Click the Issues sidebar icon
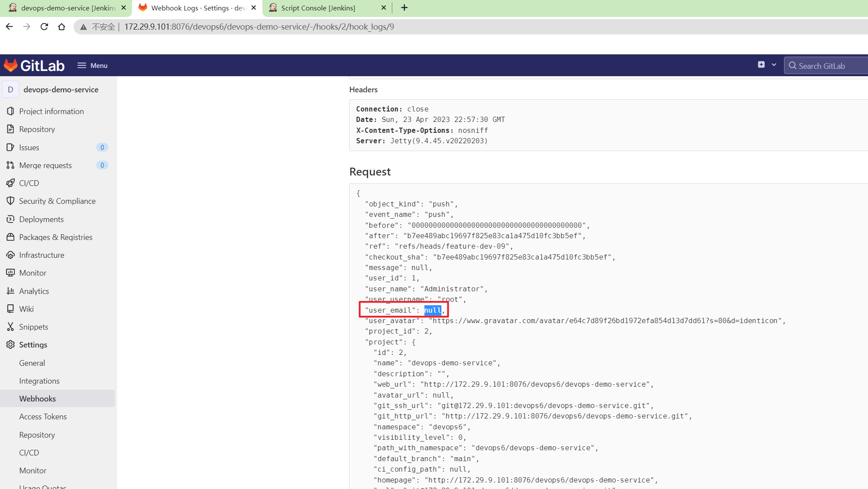The width and height of the screenshot is (868, 489). click(10, 147)
